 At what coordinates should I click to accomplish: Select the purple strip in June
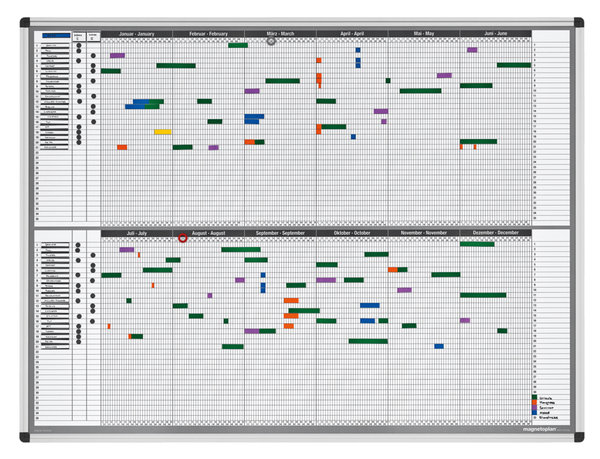(472, 49)
